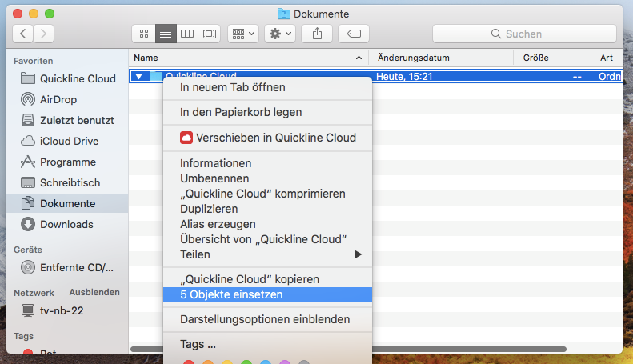Switch to icon view

(x=144, y=34)
